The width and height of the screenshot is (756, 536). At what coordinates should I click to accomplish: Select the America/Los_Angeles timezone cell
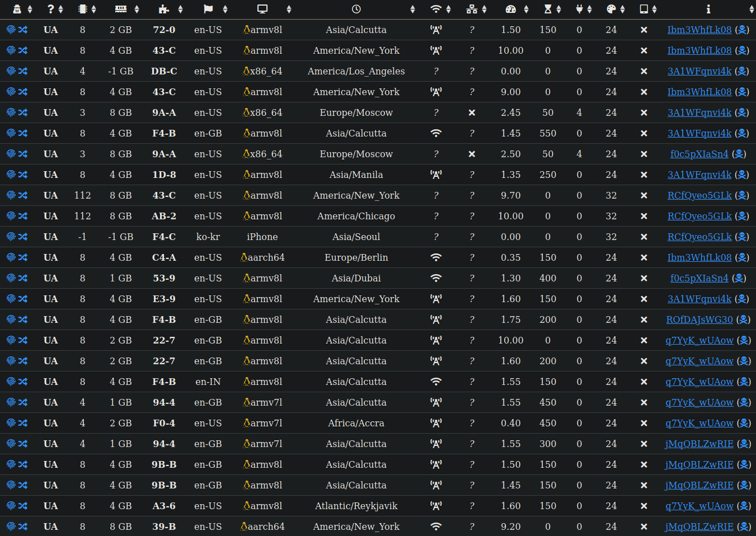coord(356,71)
